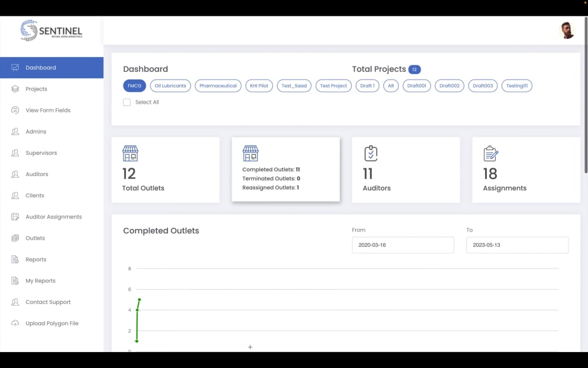Click the Total Projects count badge
This screenshot has width=588, height=368.
point(415,69)
